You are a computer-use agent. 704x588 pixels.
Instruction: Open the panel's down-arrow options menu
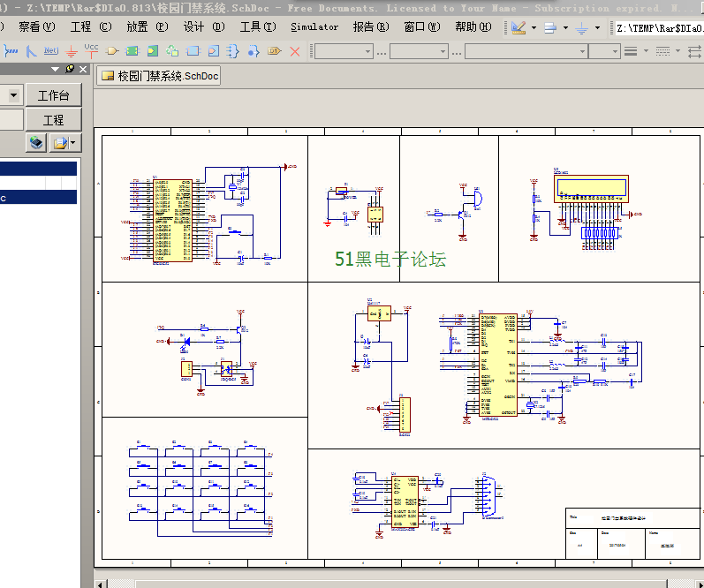[55, 70]
